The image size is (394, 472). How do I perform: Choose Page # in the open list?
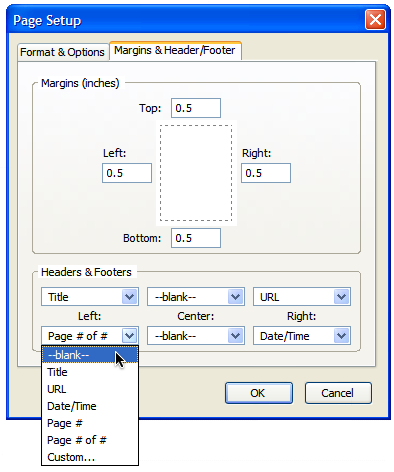[x=90, y=423]
